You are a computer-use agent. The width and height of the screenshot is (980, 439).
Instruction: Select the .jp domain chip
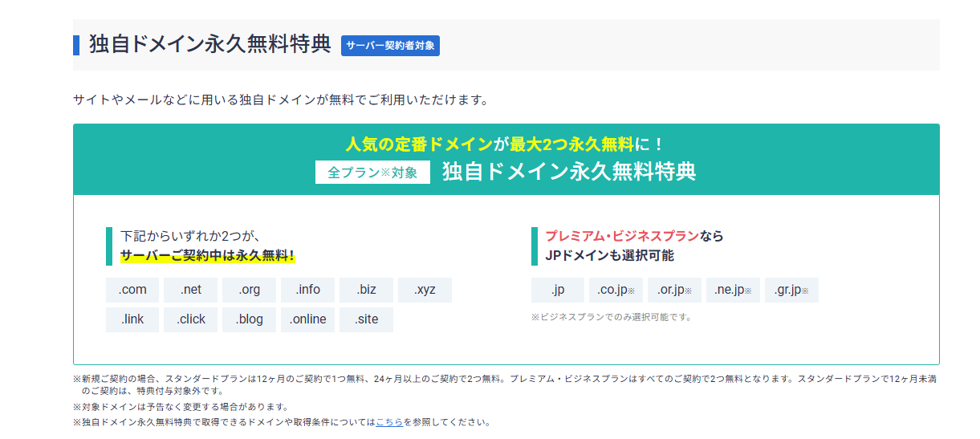[x=558, y=290]
